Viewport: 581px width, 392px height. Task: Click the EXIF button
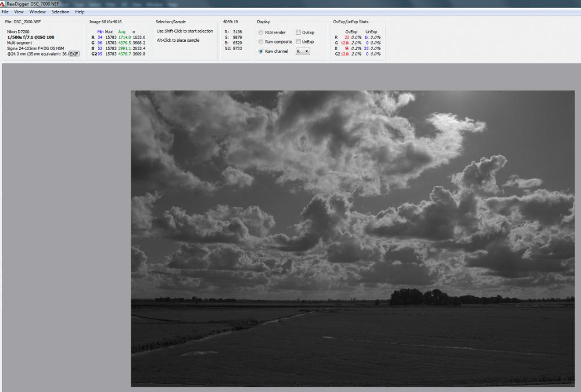click(74, 54)
